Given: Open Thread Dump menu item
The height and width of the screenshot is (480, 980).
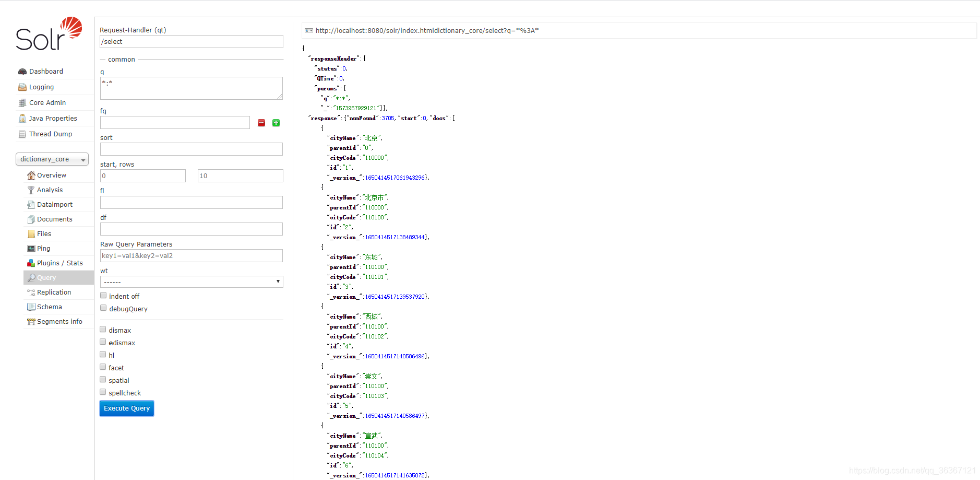Looking at the screenshot, I should pyautogui.click(x=51, y=134).
